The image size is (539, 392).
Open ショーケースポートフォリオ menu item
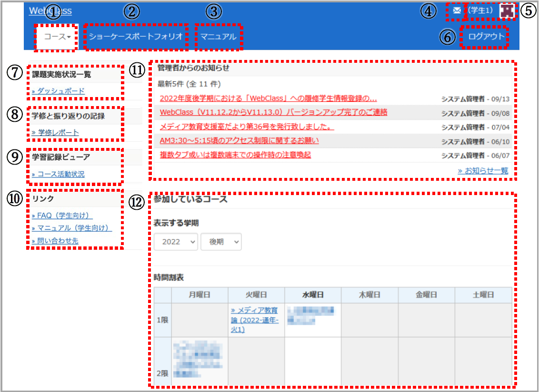136,36
